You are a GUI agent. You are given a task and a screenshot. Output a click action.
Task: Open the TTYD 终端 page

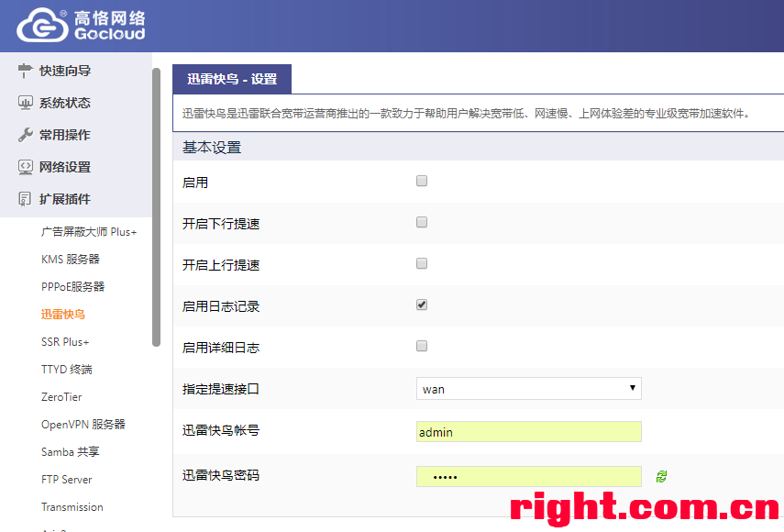(67, 369)
